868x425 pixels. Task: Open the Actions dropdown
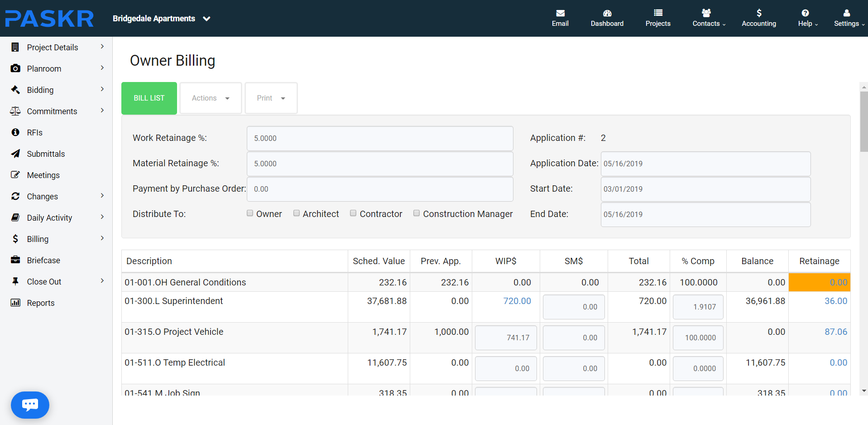click(x=211, y=98)
